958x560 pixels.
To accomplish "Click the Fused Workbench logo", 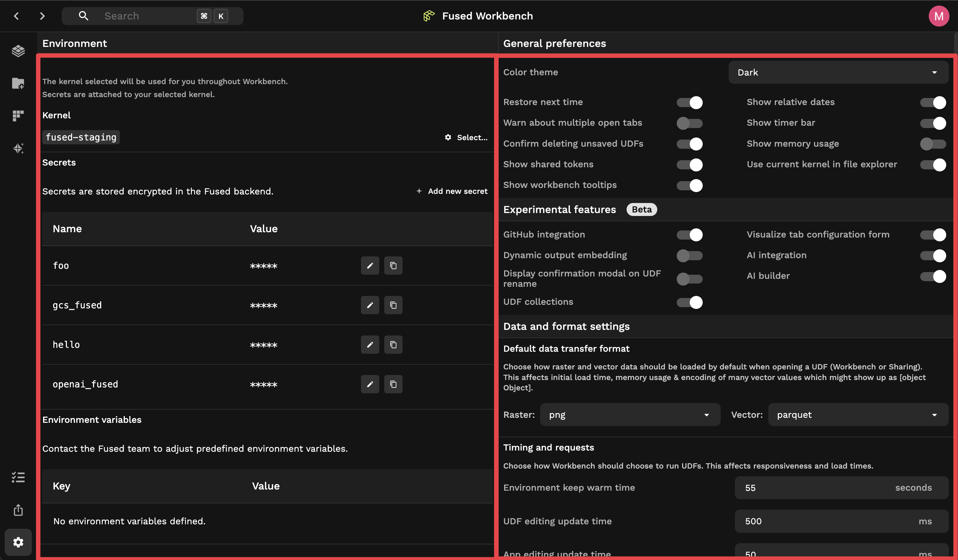I will click(429, 16).
